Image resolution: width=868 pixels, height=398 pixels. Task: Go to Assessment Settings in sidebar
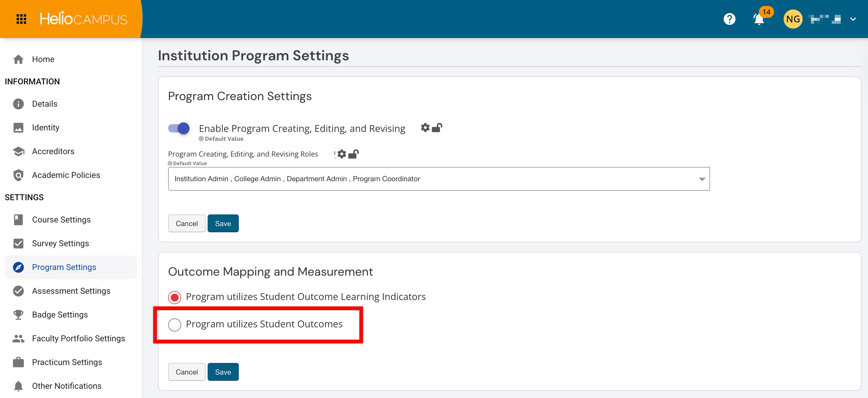click(71, 291)
